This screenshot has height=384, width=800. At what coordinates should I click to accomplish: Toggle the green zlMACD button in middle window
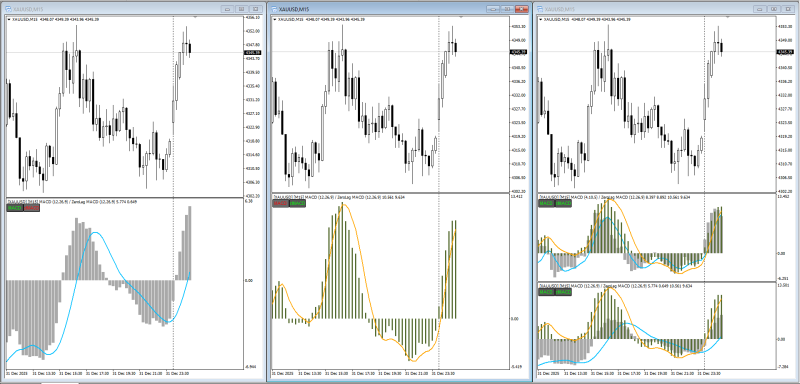[297, 203]
